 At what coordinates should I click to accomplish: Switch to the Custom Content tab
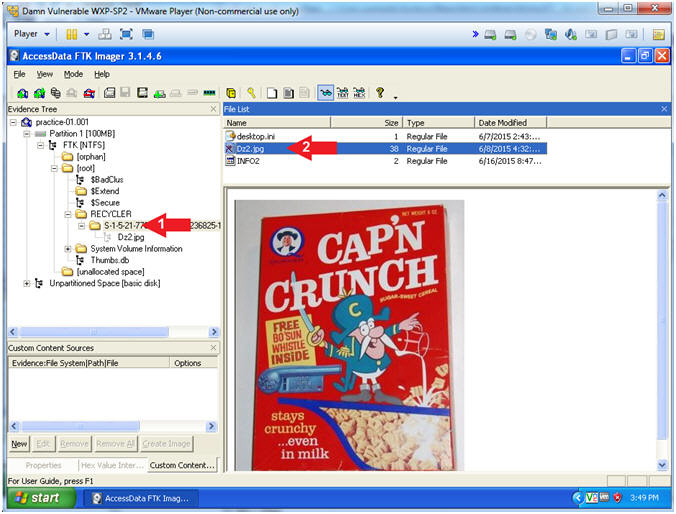pos(182,465)
